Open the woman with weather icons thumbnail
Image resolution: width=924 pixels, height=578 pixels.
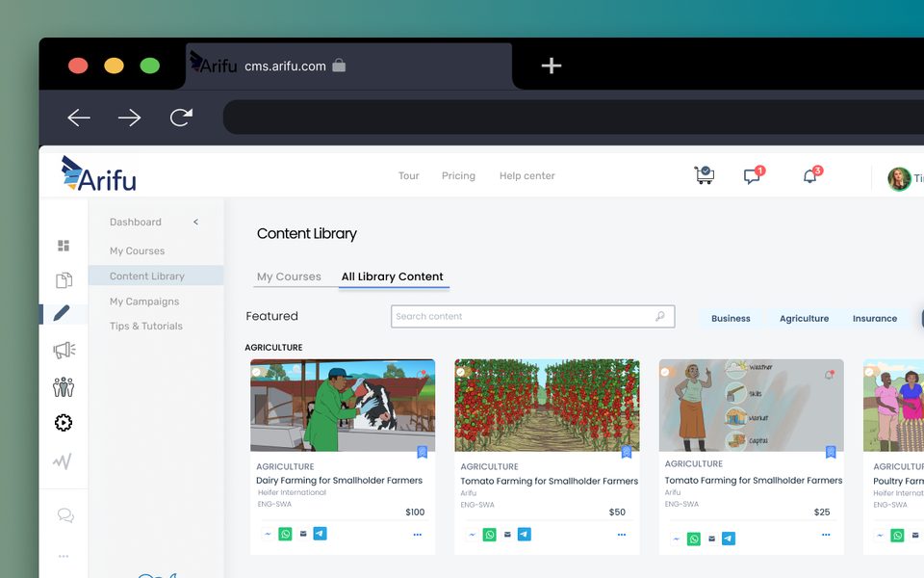752,406
